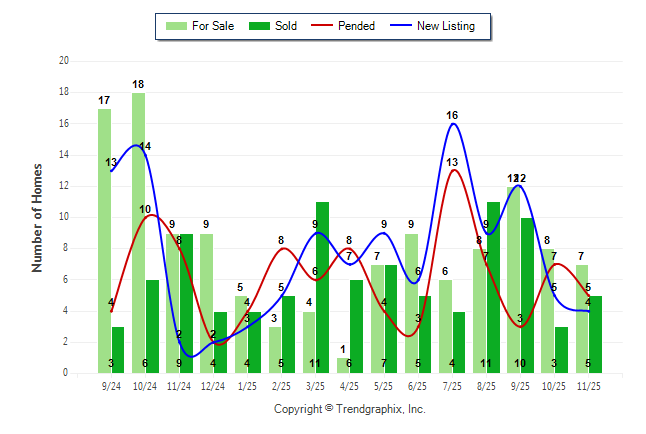Select the 4/25 For Sale bar labeled 1
Screen dimensions: 646x434
coord(344,365)
